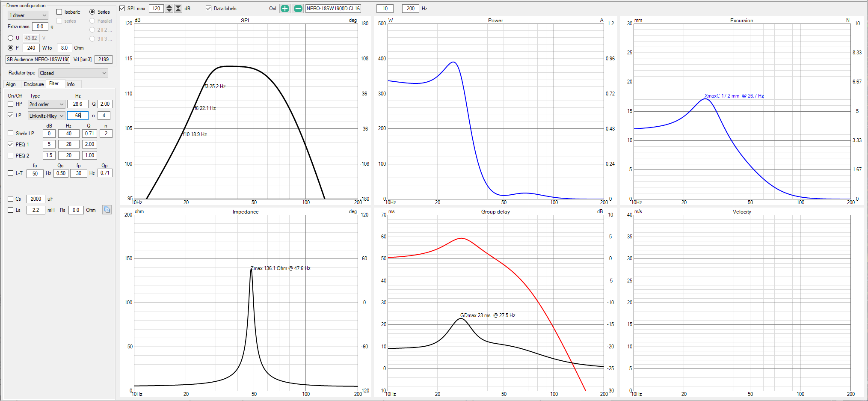The image size is (868, 401).
Task: Click the LP frequency 66 field
Action: 78,116
